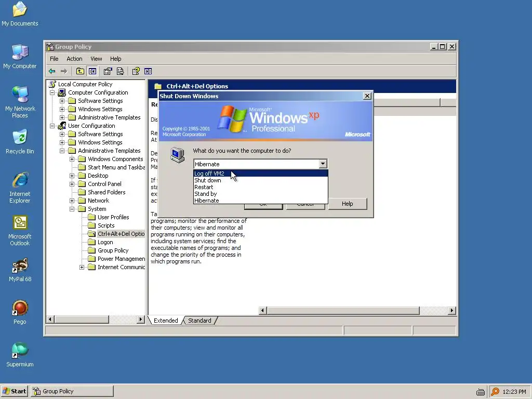
Task: Click the Export List toolbar icon
Action: 120,71
